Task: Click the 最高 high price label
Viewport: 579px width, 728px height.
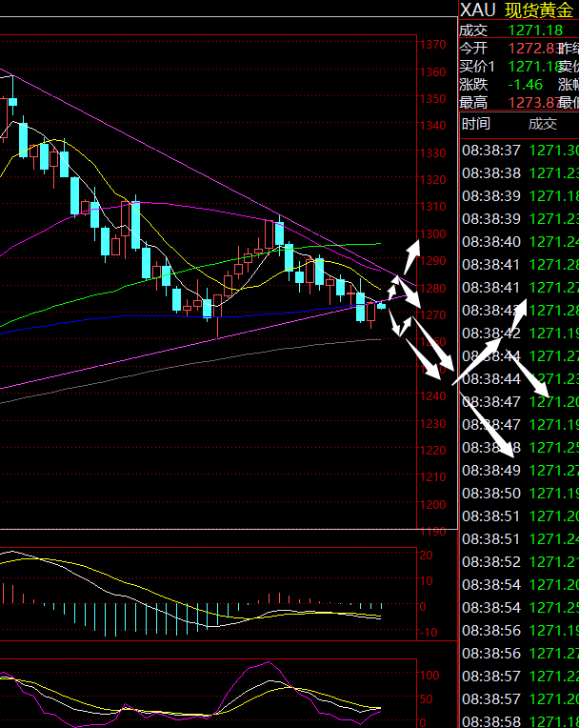Action: pyautogui.click(x=473, y=103)
